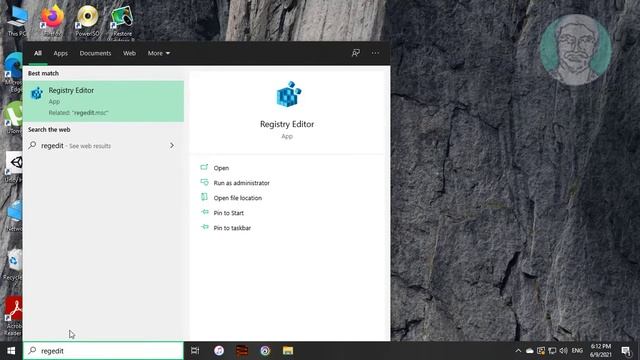
Task: Choose Pin to Start
Action: point(229,213)
